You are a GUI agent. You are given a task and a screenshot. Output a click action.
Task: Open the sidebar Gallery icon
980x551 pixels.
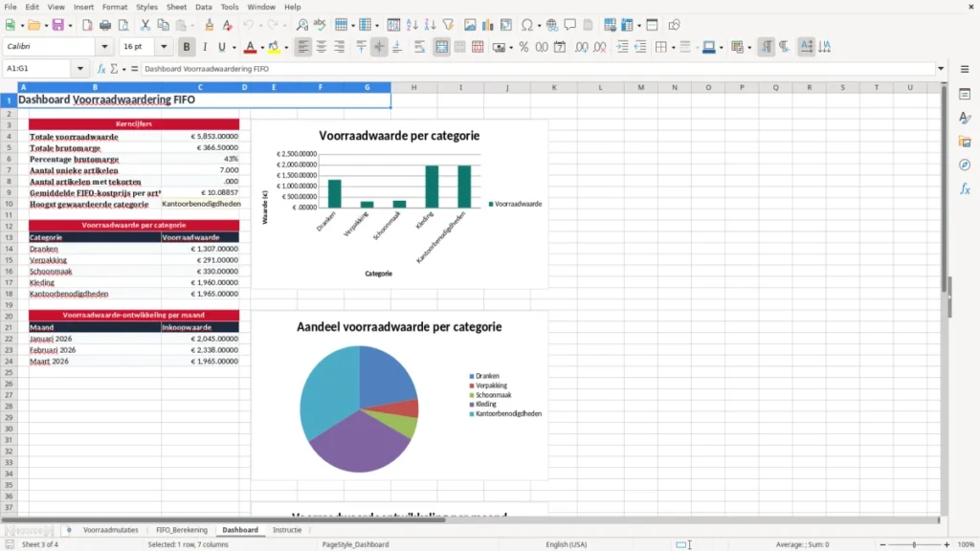[965, 142]
